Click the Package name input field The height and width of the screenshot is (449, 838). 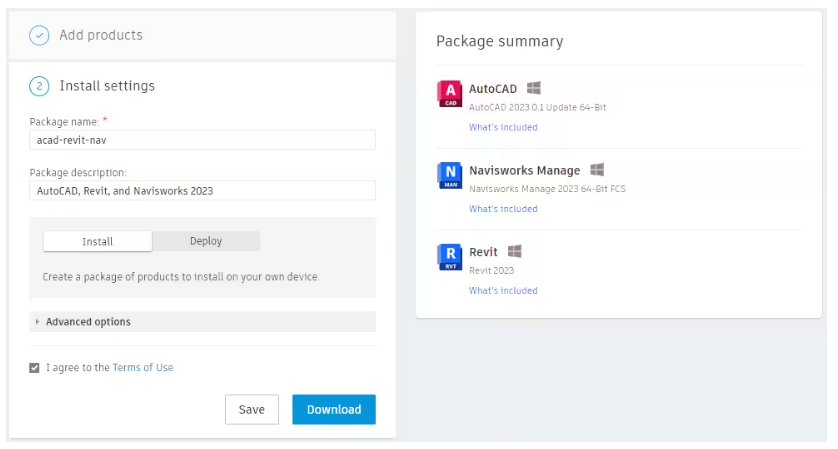tap(203, 140)
